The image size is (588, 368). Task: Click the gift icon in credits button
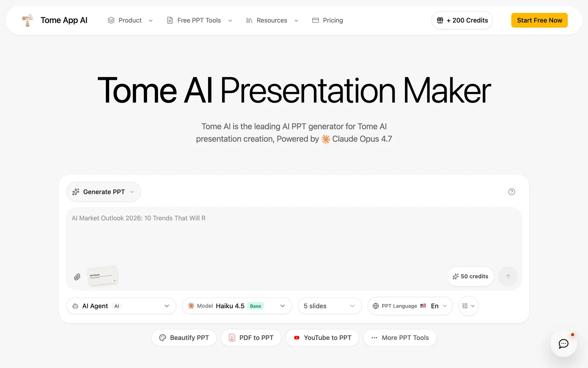(440, 20)
